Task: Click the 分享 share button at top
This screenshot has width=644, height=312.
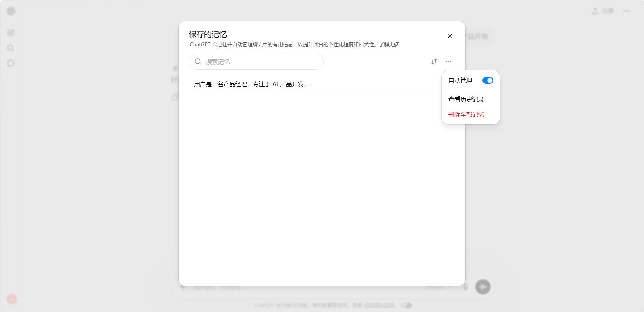Action: pyautogui.click(x=603, y=11)
